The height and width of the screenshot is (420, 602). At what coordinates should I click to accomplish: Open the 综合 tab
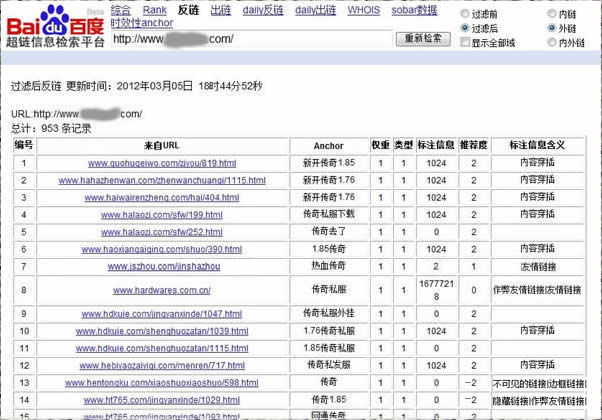click(121, 10)
